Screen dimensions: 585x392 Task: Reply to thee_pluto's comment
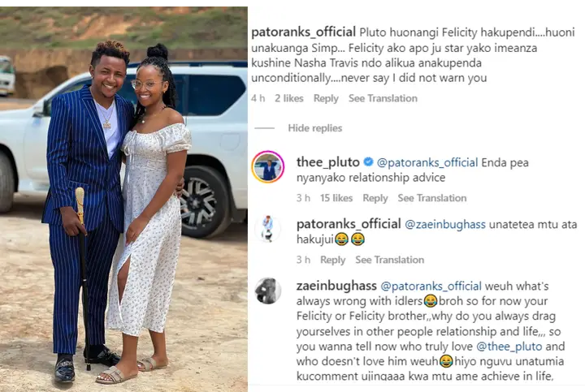(375, 198)
